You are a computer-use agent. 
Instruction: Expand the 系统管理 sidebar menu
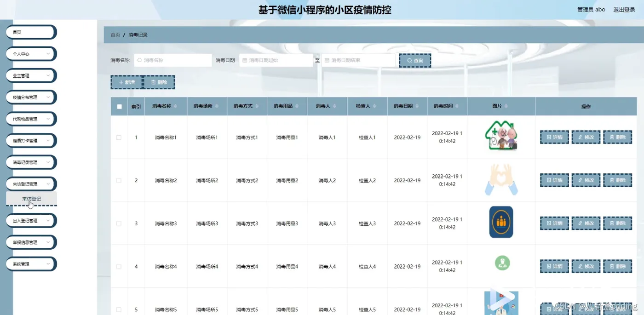pos(31,264)
